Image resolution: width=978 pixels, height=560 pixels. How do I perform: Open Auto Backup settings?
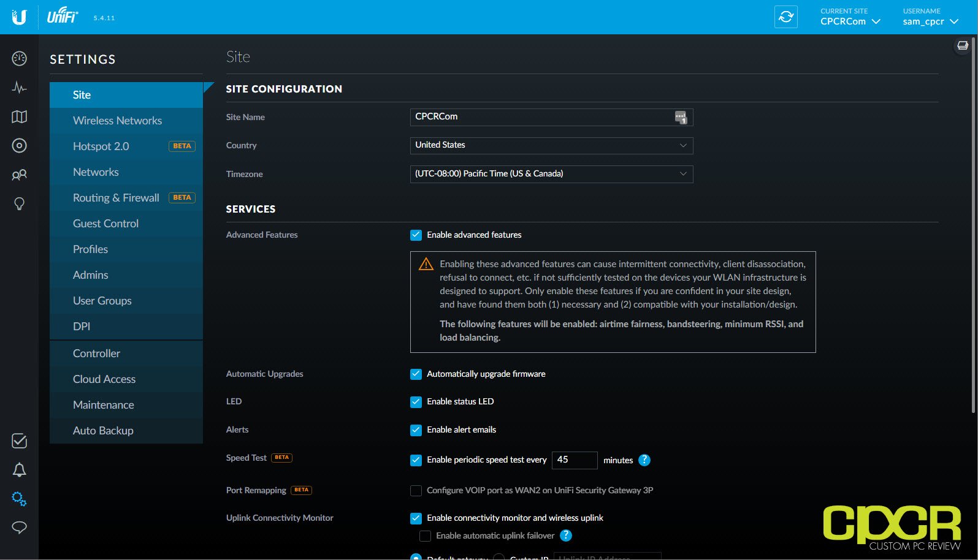(x=126, y=431)
